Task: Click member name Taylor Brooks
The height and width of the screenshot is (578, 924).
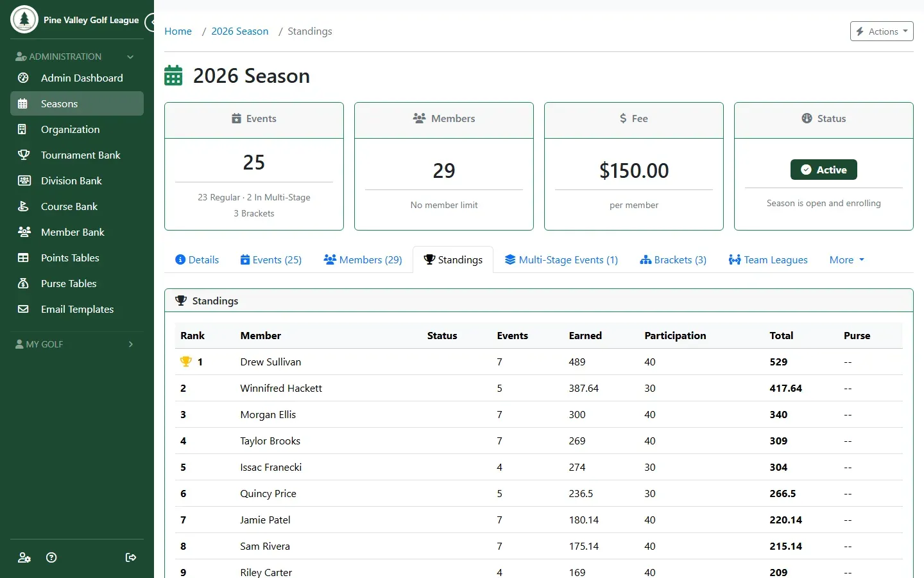Action: [270, 441]
